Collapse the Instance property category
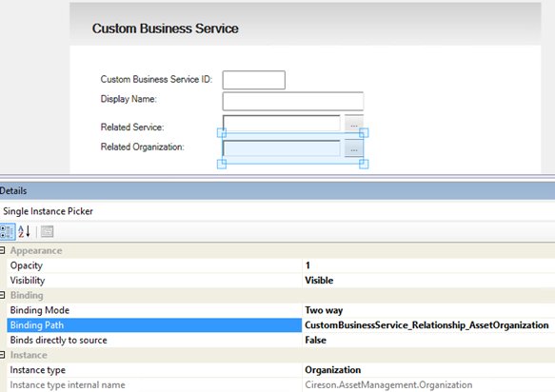The height and width of the screenshot is (392, 555). [x=2, y=355]
